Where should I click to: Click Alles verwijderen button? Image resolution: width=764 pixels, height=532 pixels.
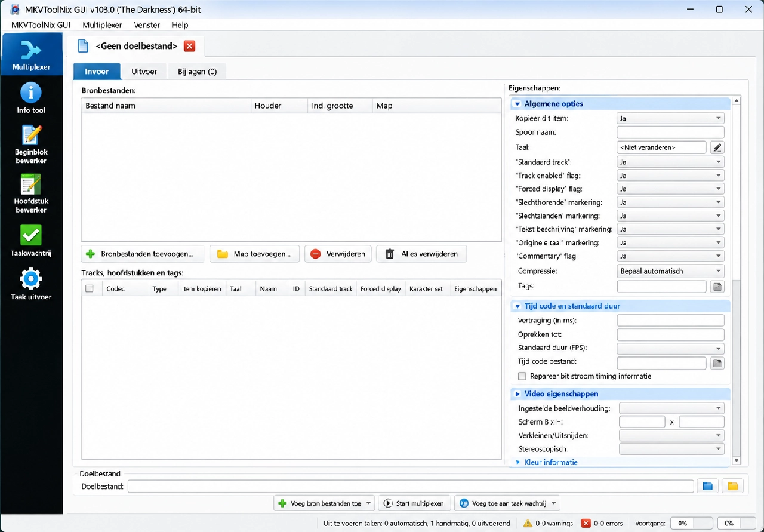click(421, 254)
